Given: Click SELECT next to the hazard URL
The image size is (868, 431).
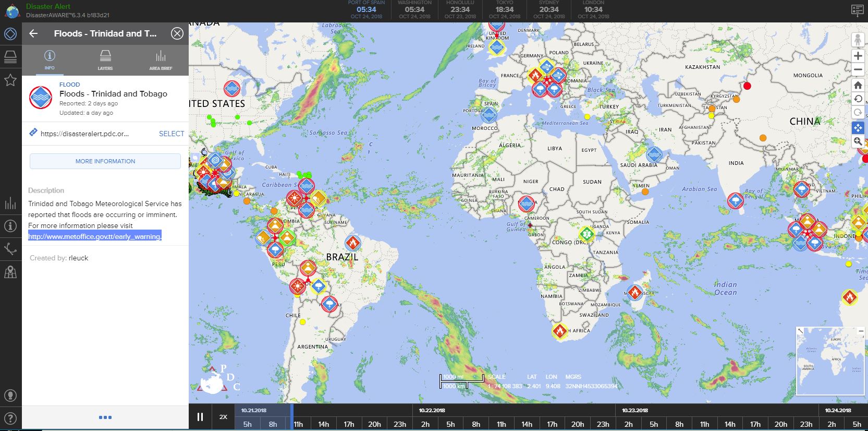Looking at the screenshot, I should [172, 134].
